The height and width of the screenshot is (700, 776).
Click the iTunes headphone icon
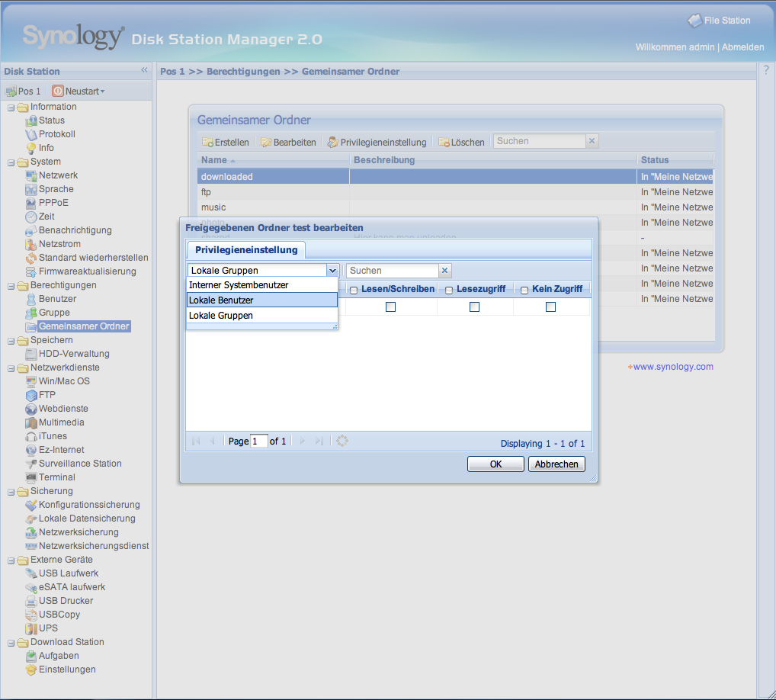tap(31, 436)
